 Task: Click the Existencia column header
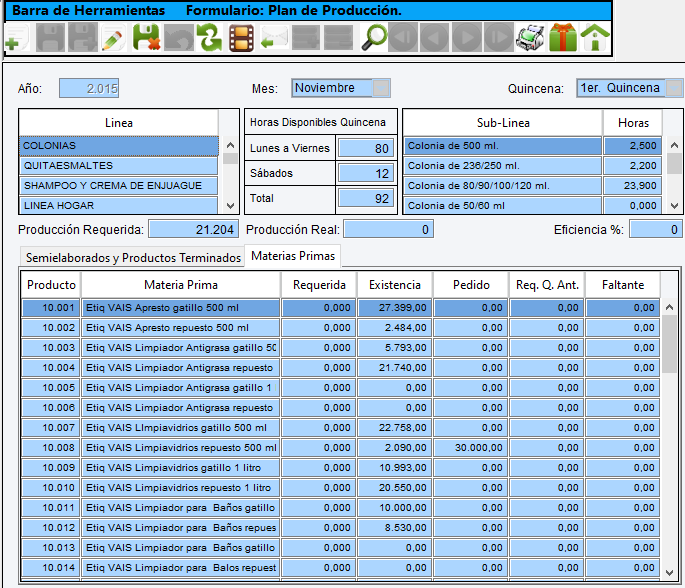pyautogui.click(x=395, y=285)
